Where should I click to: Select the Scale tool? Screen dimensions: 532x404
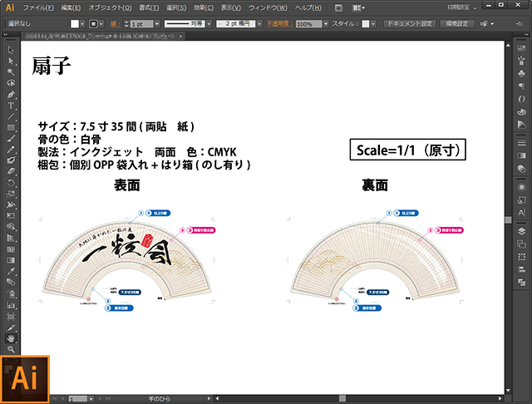pos(11,194)
